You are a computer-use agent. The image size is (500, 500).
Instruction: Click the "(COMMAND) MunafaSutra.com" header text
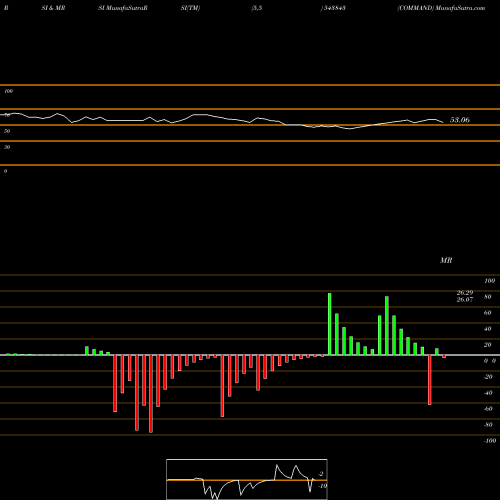[441, 8]
